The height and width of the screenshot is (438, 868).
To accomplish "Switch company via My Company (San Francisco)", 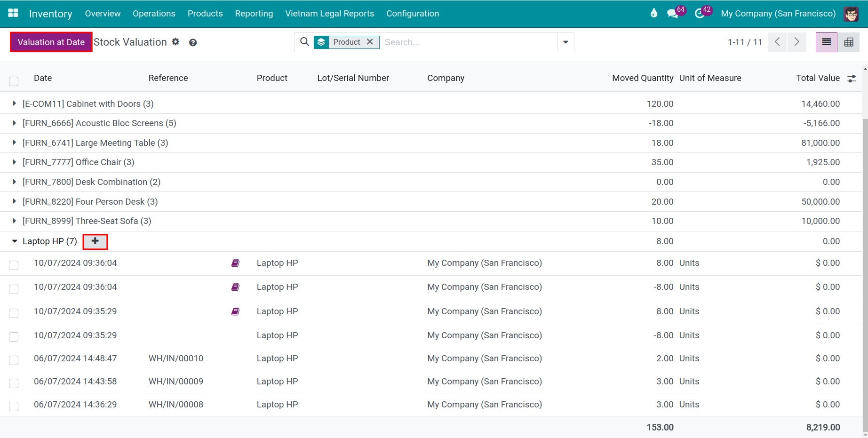I will click(778, 14).
